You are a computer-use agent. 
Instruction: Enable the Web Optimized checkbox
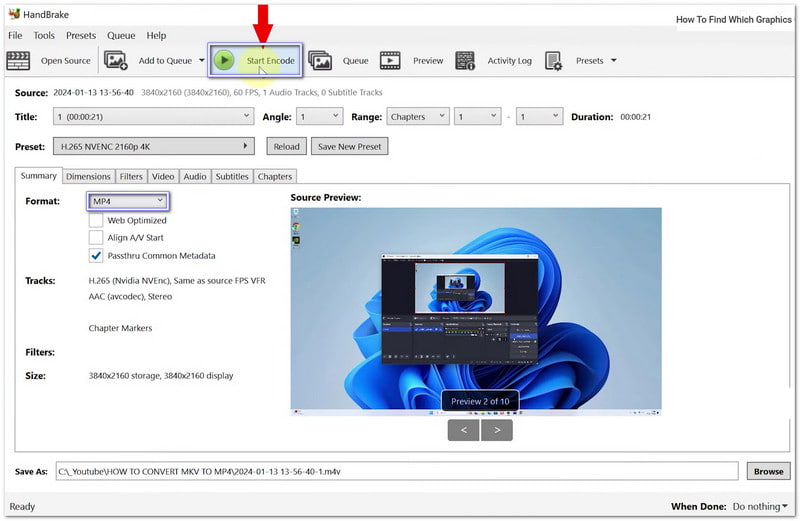point(96,220)
